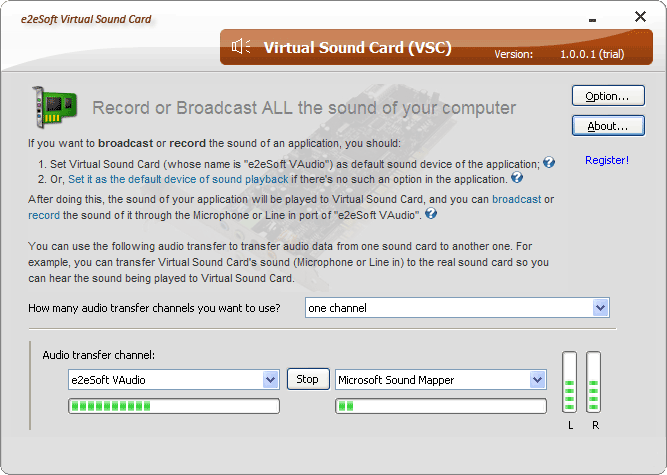This screenshot has height=475, width=667.
Task: Click "e2eSoft Virtual Sound Card" window title
Action: tap(86, 20)
